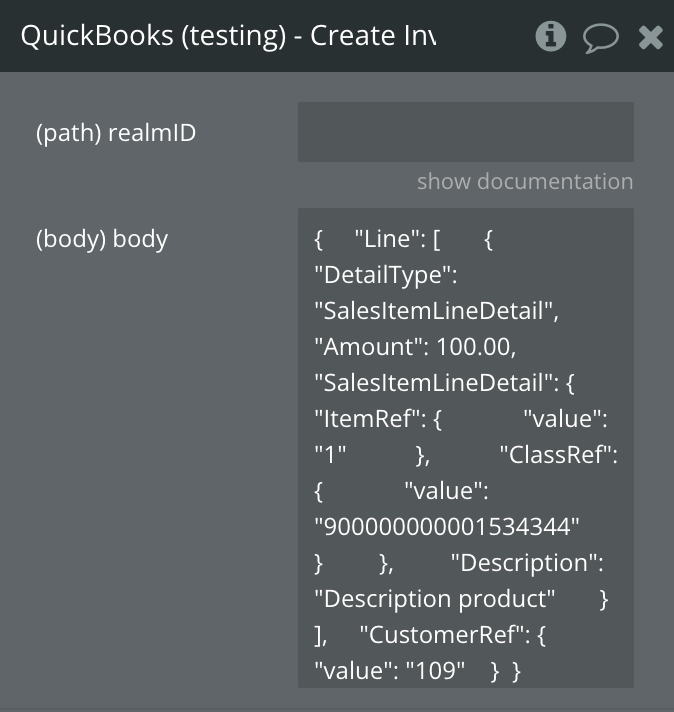This screenshot has width=674, height=712.
Task: Place cursor on "DetailType" key in body
Action: click(x=385, y=274)
